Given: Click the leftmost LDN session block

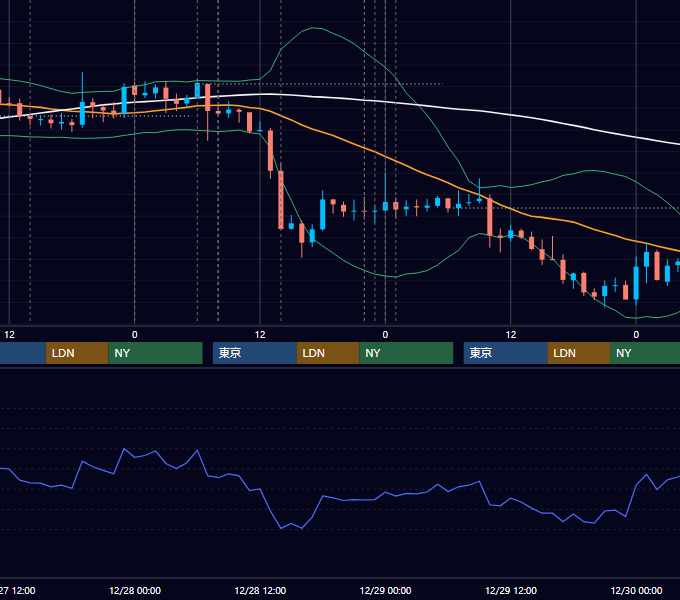Looking at the screenshot, I should coord(77,353).
